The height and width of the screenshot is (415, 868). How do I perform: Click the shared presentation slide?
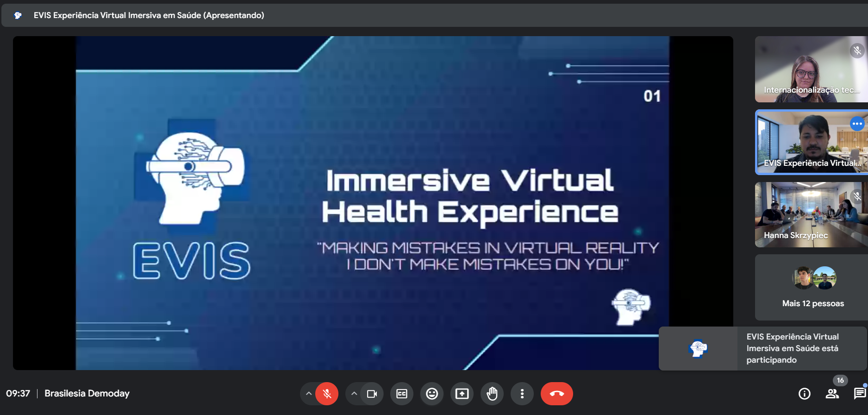(x=373, y=203)
